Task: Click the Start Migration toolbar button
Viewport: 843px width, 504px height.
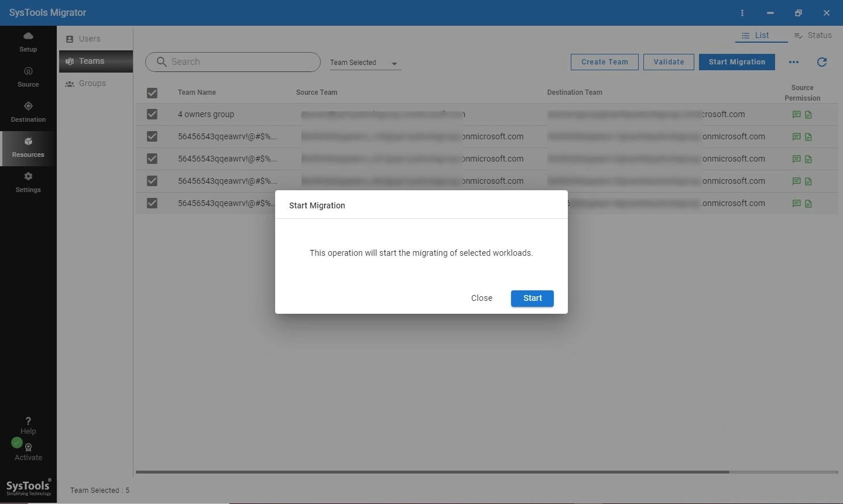Action: (x=737, y=62)
